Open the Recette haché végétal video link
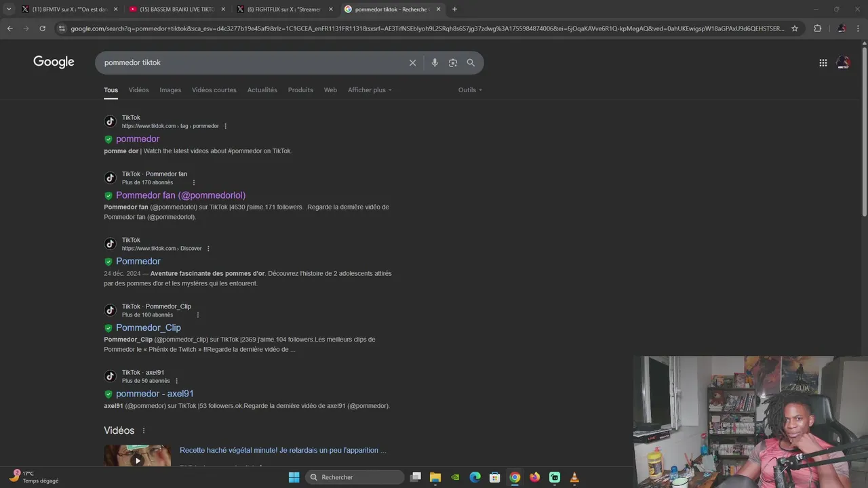The image size is (868, 488). (x=283, y=450)
